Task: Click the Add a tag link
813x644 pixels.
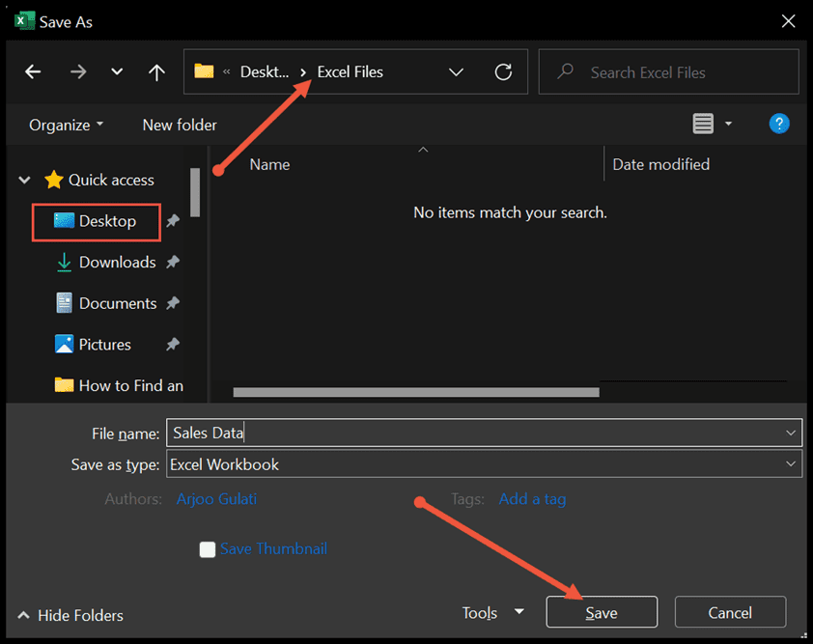Action: 532,499
